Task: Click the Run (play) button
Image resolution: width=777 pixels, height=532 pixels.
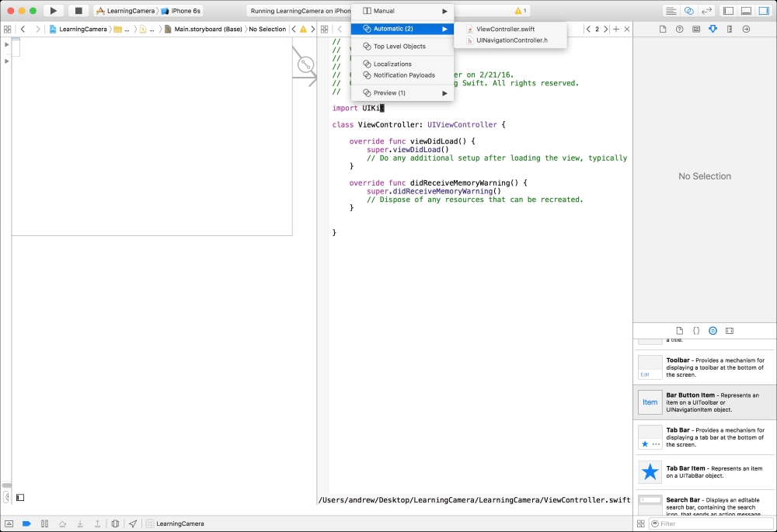Action: (x=53, y=11)
